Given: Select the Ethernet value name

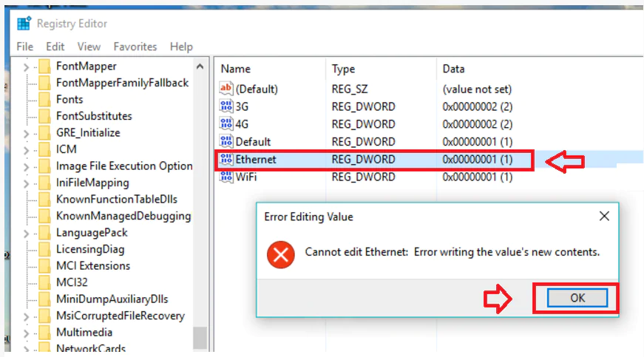Looking at the screenshot, I should coord(256,159).
